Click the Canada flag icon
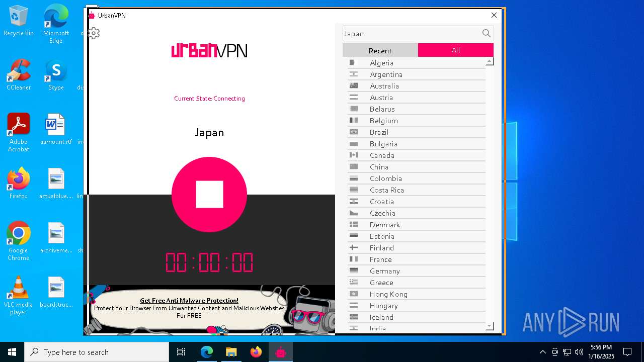Image resolution: width=644 pixels, height=362 pixels. 354,155
